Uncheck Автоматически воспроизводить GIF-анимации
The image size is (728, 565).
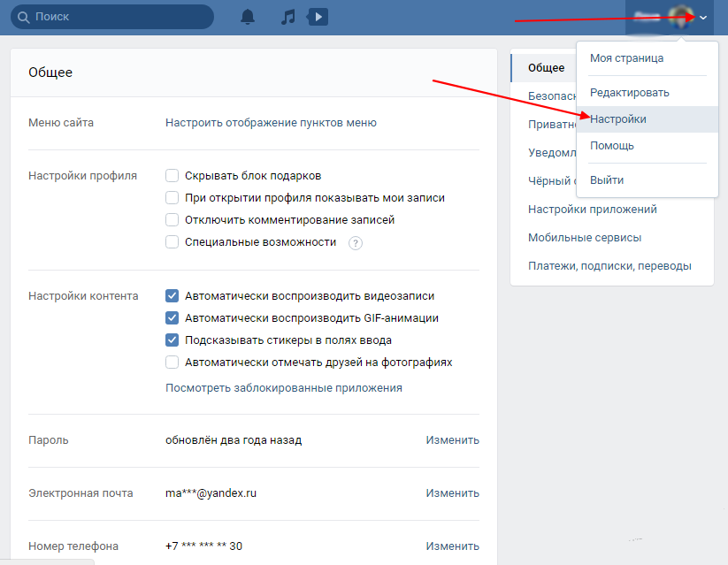coord(172,318)
